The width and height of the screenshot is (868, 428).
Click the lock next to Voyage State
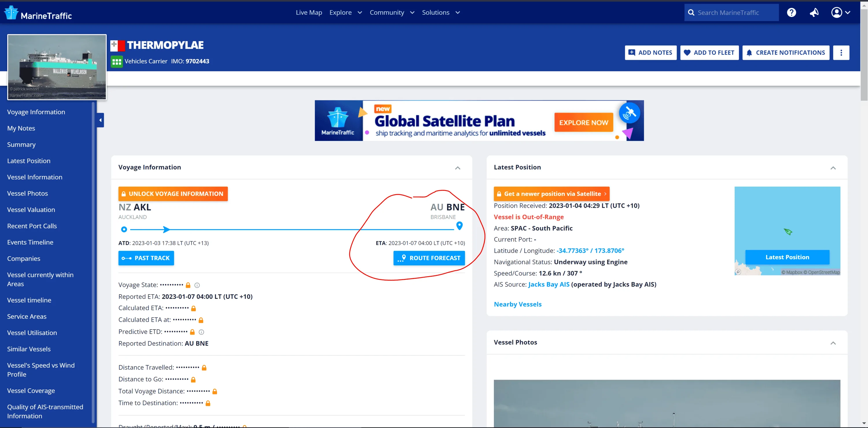click(x=188, y=285)
